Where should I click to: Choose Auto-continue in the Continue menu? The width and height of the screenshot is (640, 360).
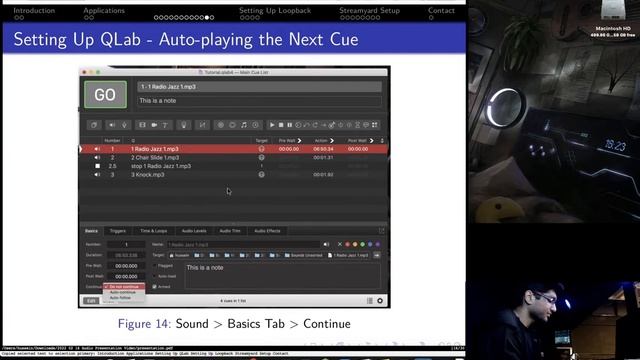point(124,292)
